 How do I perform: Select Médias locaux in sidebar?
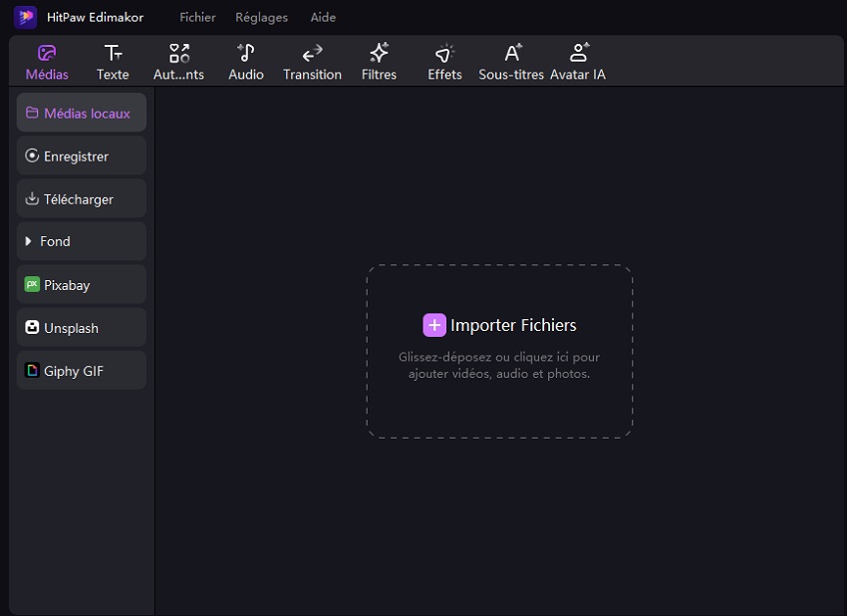pos(82,113)
